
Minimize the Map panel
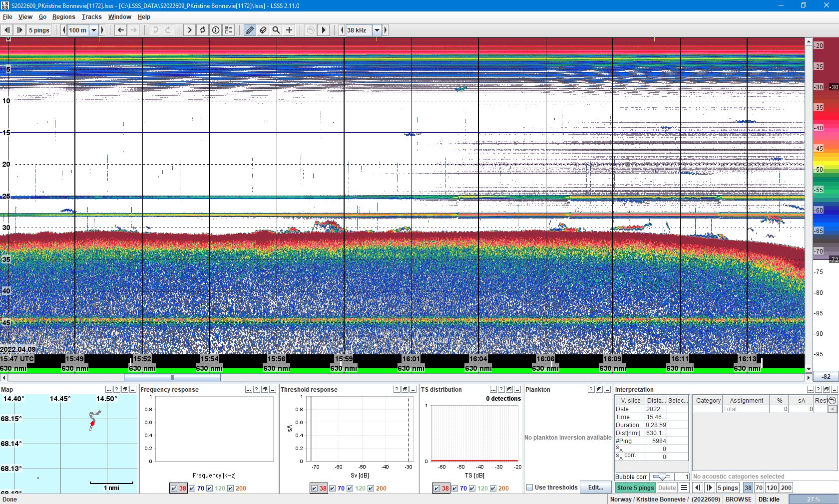[x=133, y=390]
